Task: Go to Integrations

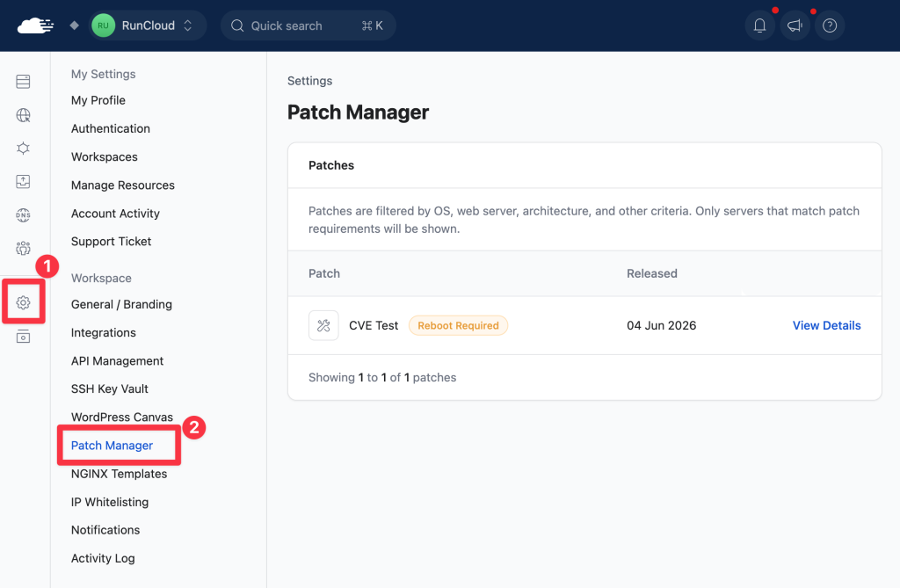Action: coord(104,332)
